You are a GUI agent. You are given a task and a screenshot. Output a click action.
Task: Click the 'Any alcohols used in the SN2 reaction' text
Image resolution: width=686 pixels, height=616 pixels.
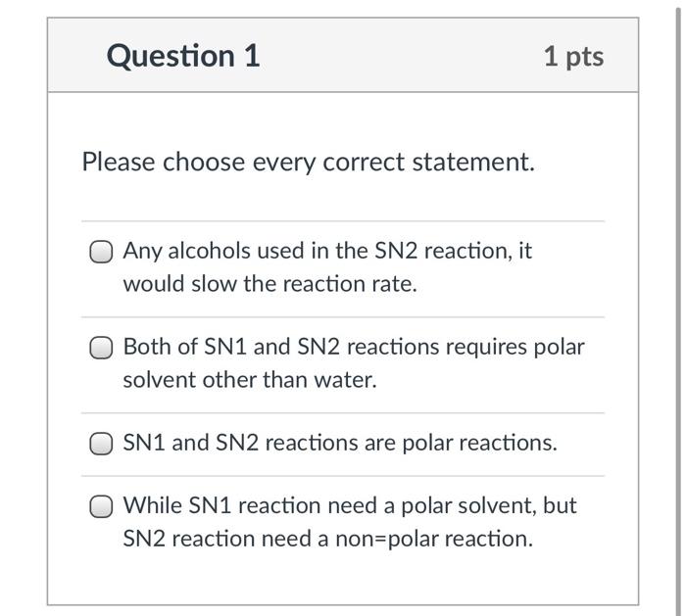coord(327,251)
